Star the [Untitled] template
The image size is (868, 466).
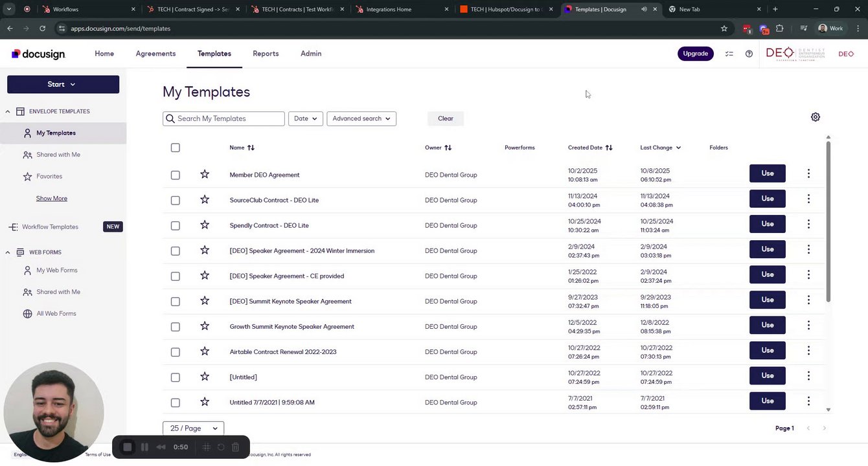[x=205, y=376]
